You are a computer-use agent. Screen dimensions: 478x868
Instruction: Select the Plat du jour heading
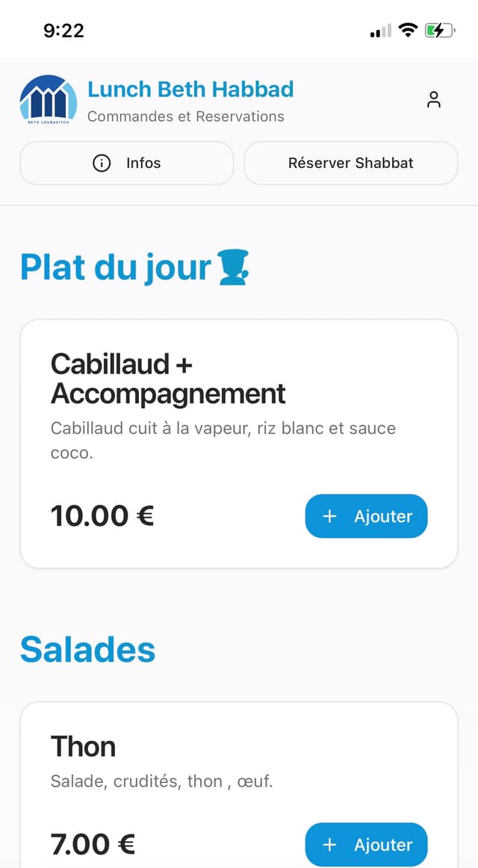point(116,267)
